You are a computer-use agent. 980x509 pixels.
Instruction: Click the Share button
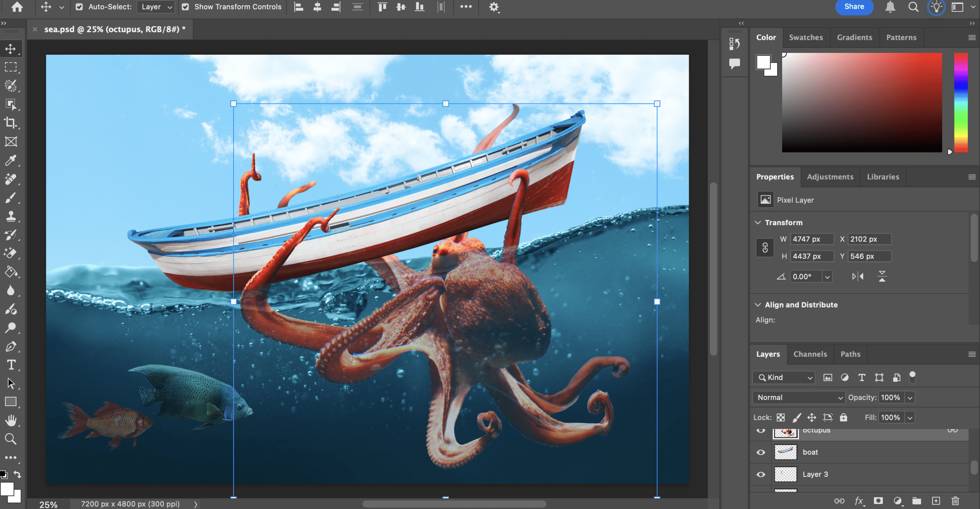click(854, 7)
